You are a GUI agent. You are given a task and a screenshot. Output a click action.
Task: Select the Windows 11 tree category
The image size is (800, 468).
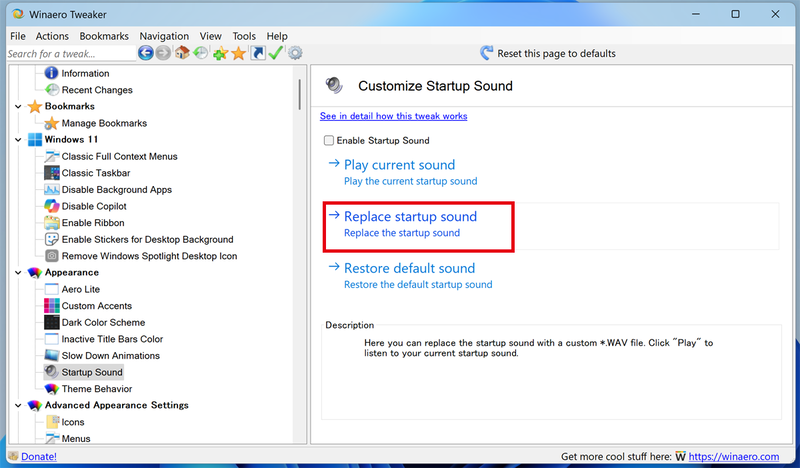71,139
